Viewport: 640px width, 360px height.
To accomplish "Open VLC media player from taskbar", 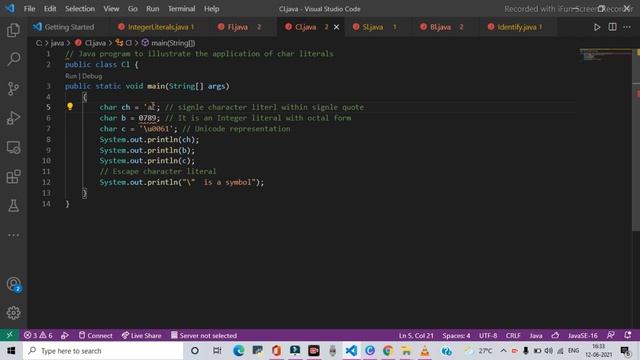I will click(425, 351).
